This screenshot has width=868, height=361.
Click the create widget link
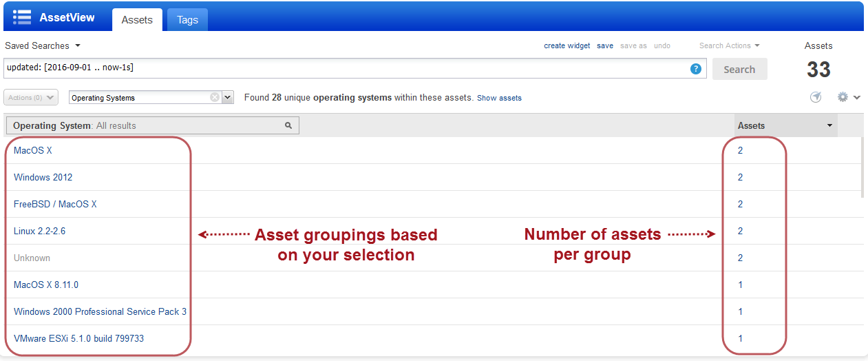[x=567, y=45]
